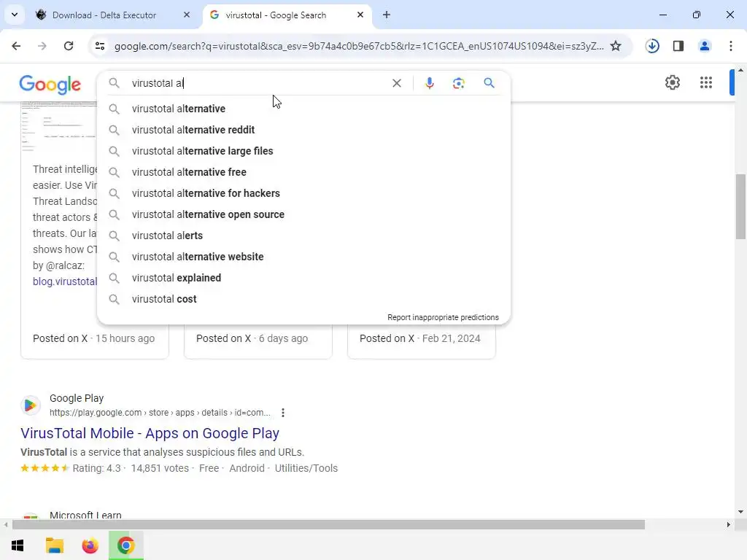The width and height of the screenshot is (747, 560).
Task: Start voice search with microphone icon
Action: [429, 83]
